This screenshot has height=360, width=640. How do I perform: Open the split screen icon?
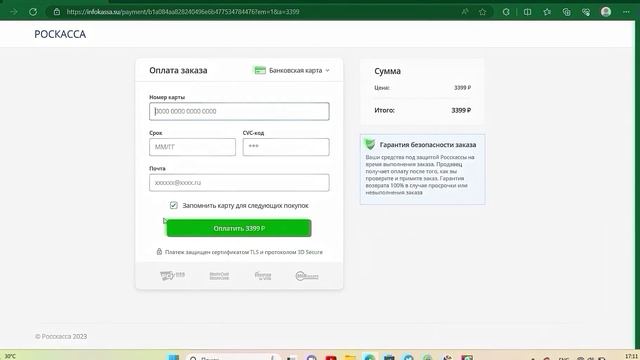pos(527,12)
